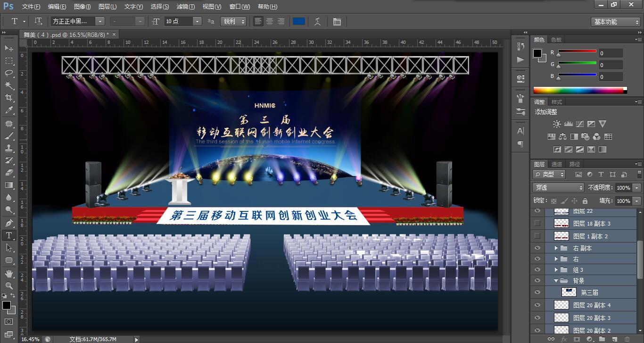Hide layer 图层 20 副本 4
Image resolution: width=644 pixels, height=343 pixels.
coord(537,305)
